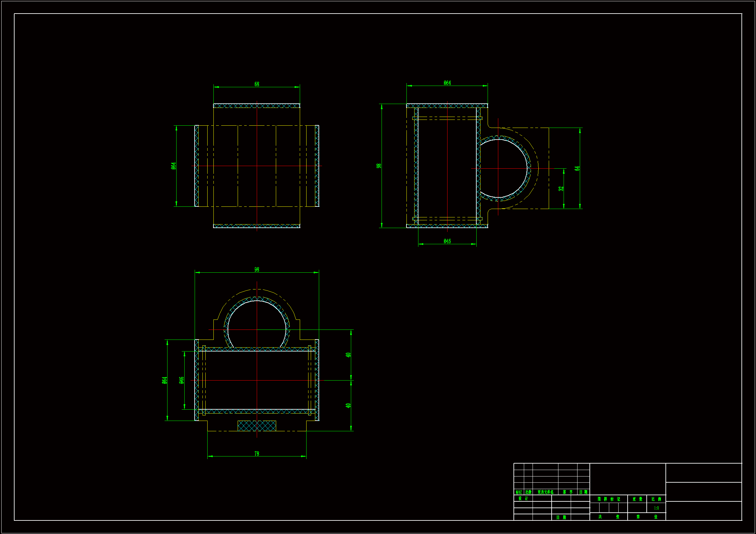Select the 比例 label cell
The image size is (756, 534).
click(x=656, y=499)
